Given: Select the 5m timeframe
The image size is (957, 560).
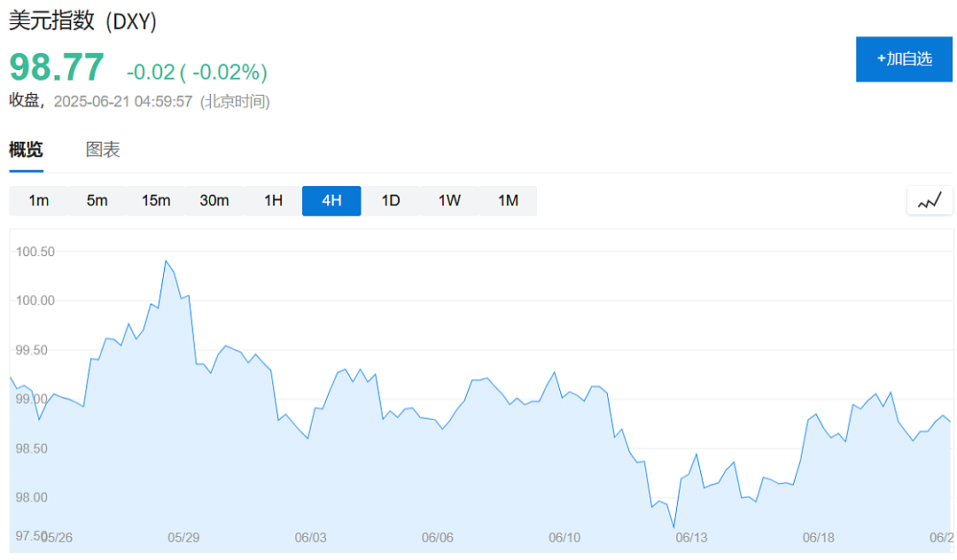Looking at the screenshot, I should point(97,201).
